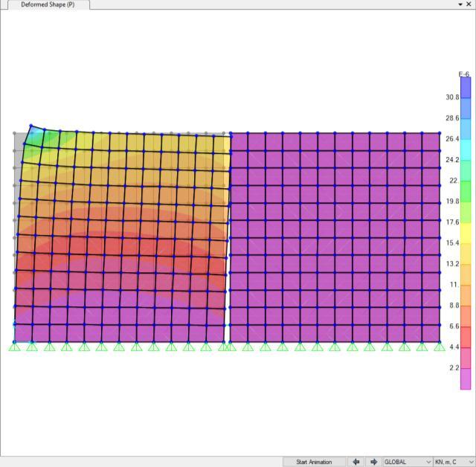
Task: Click the legend value 30.8
Action: click(452, 97)
